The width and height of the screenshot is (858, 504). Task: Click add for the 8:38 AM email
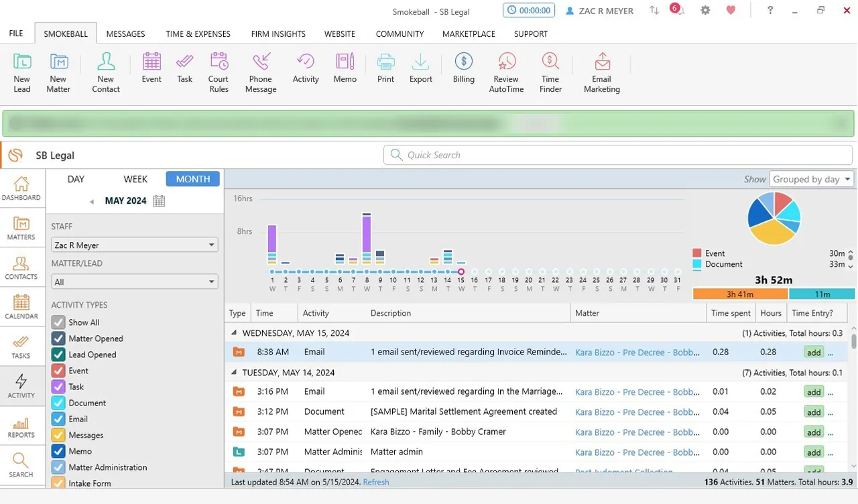[x=813, y=353]
